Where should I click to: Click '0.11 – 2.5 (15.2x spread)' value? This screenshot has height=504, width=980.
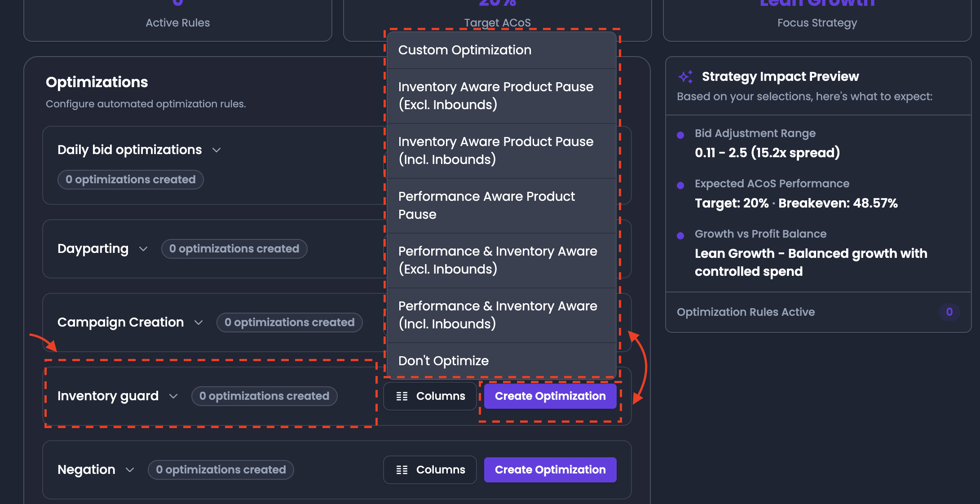767,153
